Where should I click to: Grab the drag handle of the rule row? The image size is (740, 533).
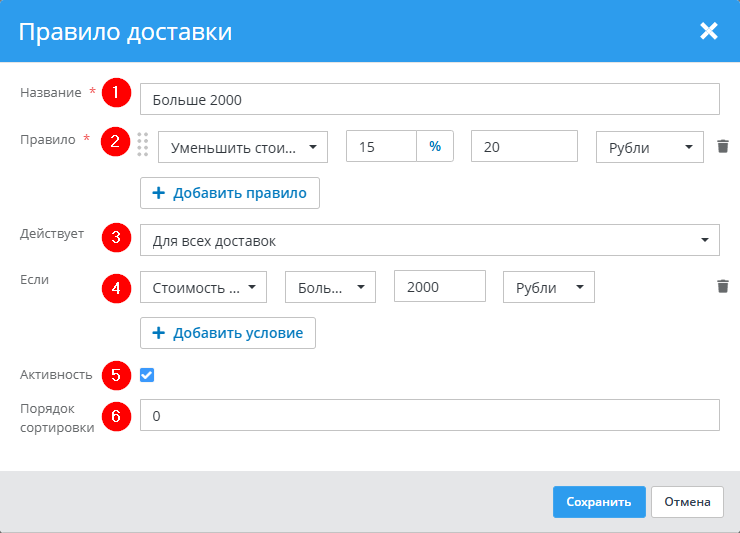[143, 144]
